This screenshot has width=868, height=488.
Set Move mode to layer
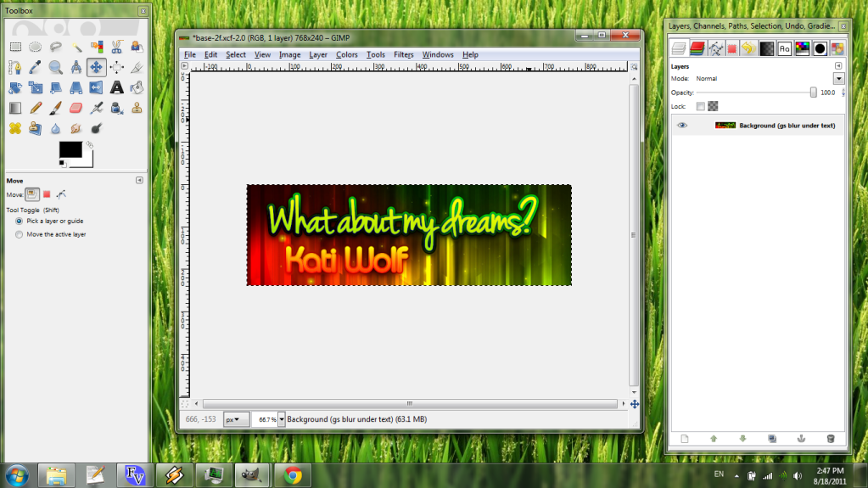pos(32,194)
